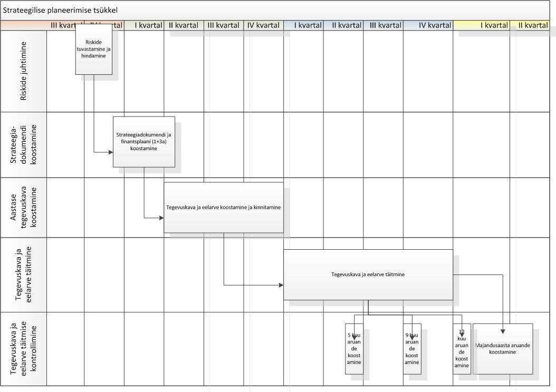Select the 'I kvartal' header in blue section

(x=303, y=25)
